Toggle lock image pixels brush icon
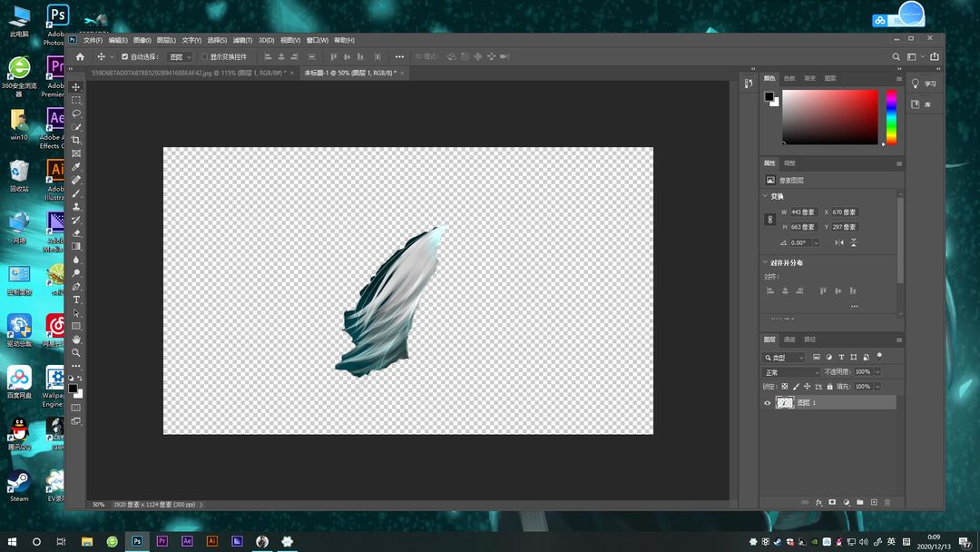Image resolution: width=980 pixels, height=552 pixels. point(797,387)
